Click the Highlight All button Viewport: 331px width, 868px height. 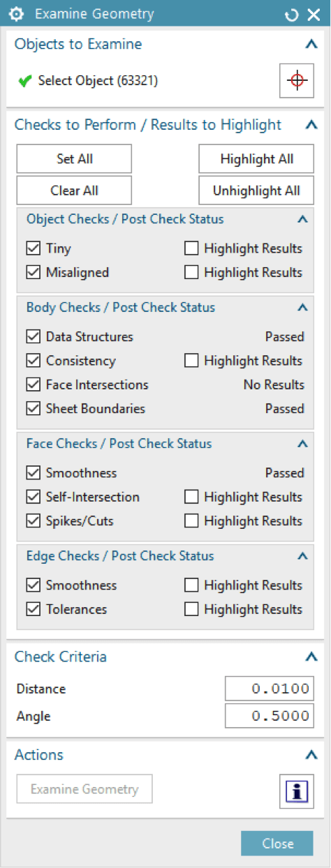tap(256, 159)
